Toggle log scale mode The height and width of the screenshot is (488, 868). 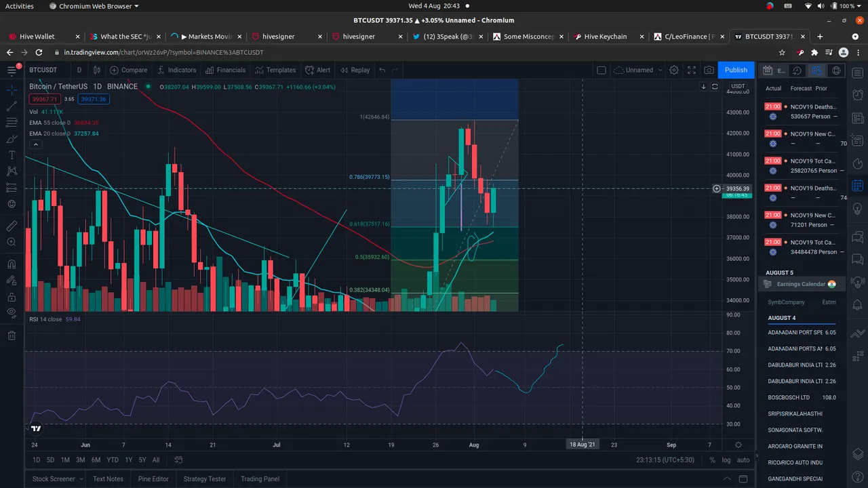[x=726, y=460]
